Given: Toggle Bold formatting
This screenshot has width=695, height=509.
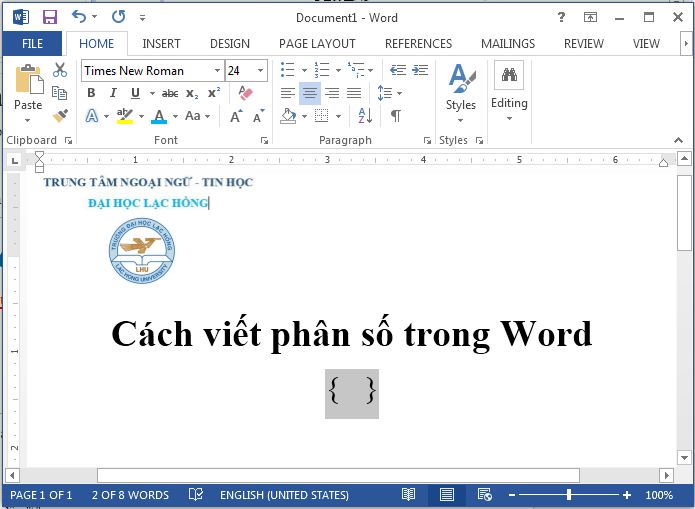Looking at the screenshot, I should click(x=91, y=93).
